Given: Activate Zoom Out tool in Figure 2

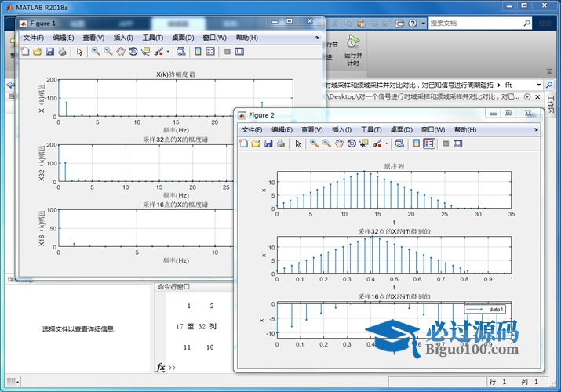Looking at the screenshot, I should [326, 143].
